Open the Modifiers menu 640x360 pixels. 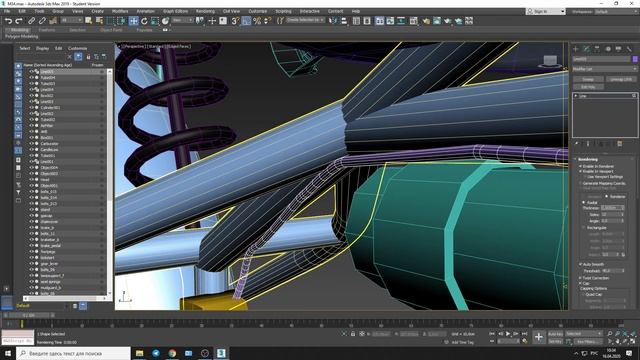(120, 11)
